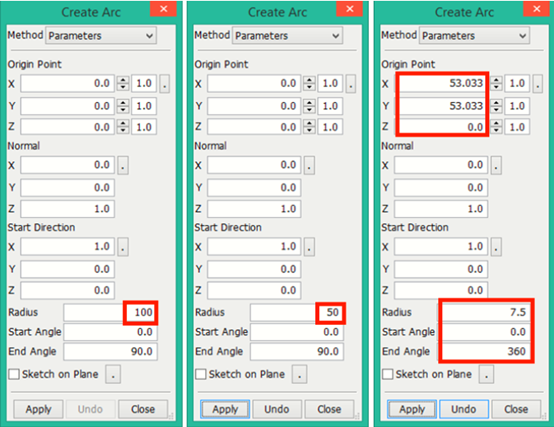Click Start Angle field in middle dialog
This screenshot has width=554, height=427.
pyautogui.click(x=297, y=332)
